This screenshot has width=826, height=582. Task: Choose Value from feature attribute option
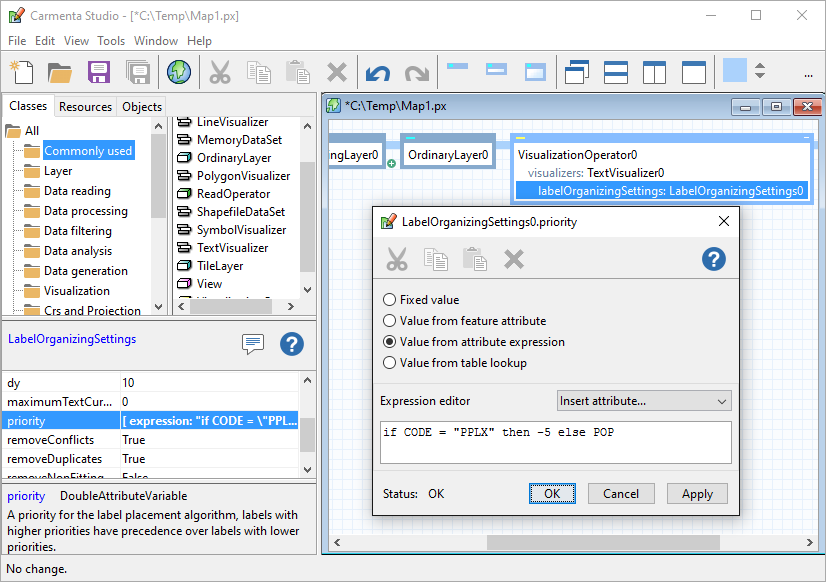point(390,321)
